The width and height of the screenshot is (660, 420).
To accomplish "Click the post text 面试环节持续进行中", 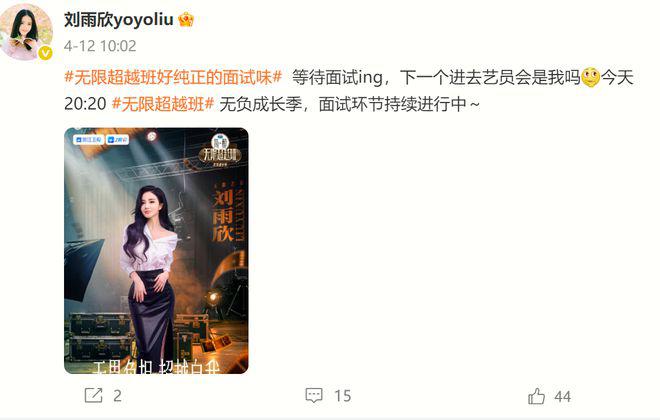I will pyautogui.click(x=392, y=104).
